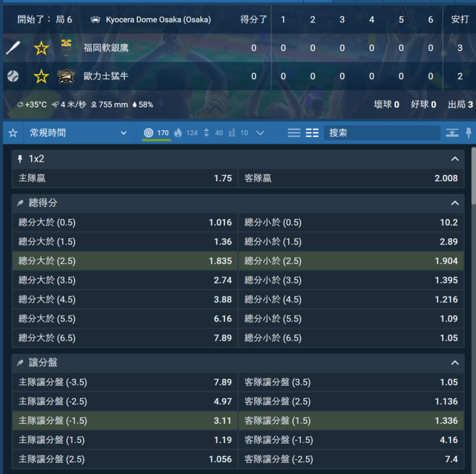Screen dimensions: 476x474
Task: Click the 好球 0 strikes indicator
Action: pyautogui.click(x=423, y=105)
